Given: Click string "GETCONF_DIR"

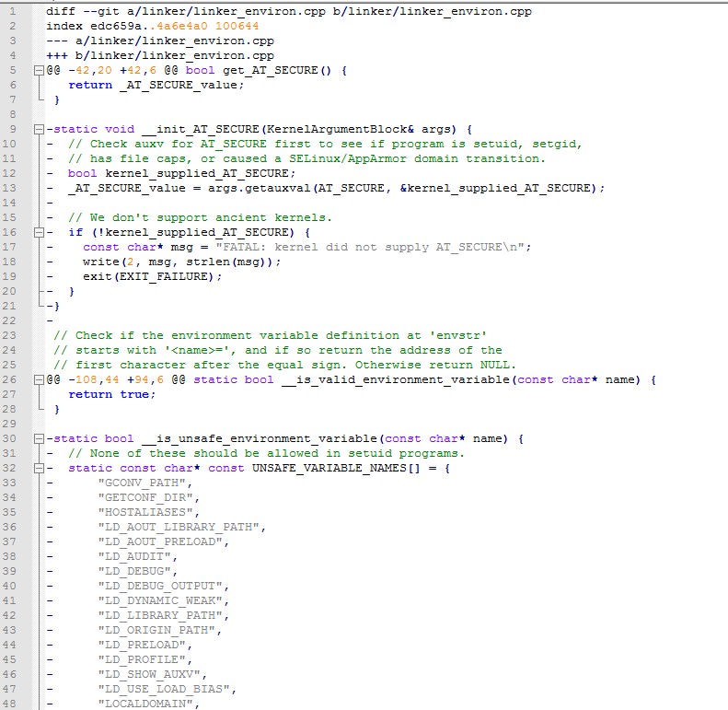Looking at the screenshot, I should tap(145, 497).
